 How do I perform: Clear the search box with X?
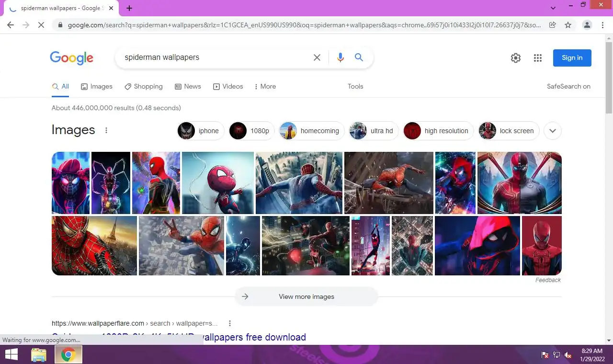point(317,57)
